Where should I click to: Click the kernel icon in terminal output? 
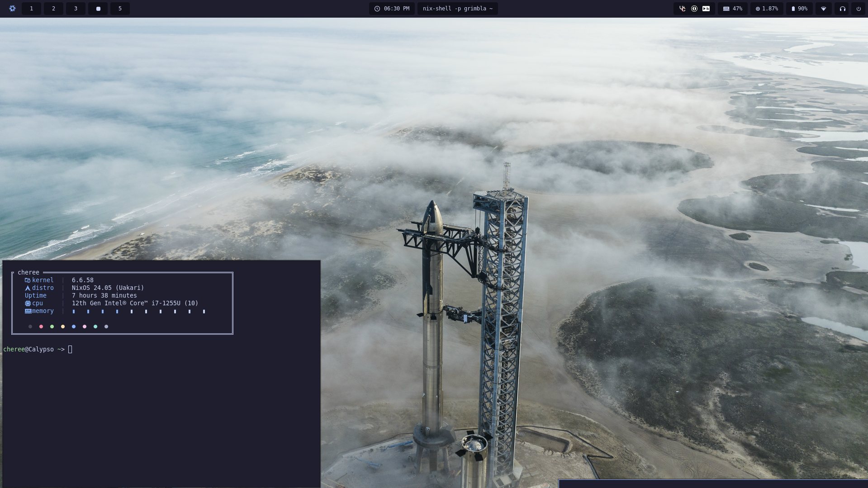(28, 280)
